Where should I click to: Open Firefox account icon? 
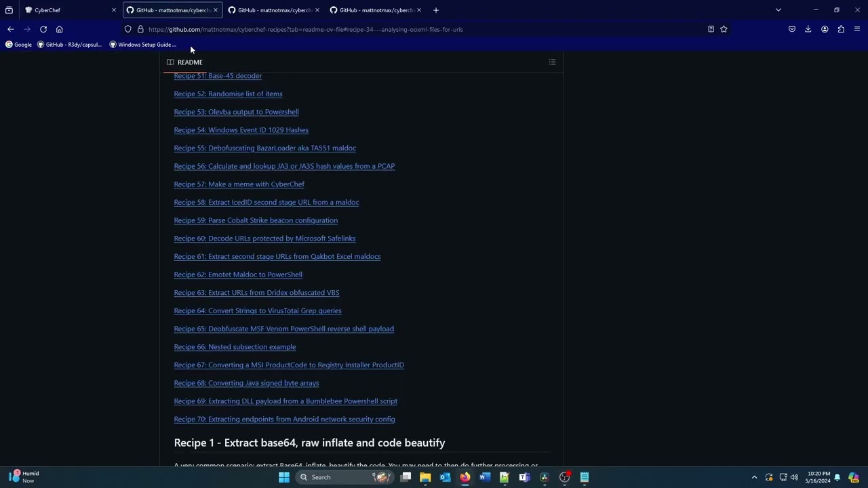coord(825,29)
